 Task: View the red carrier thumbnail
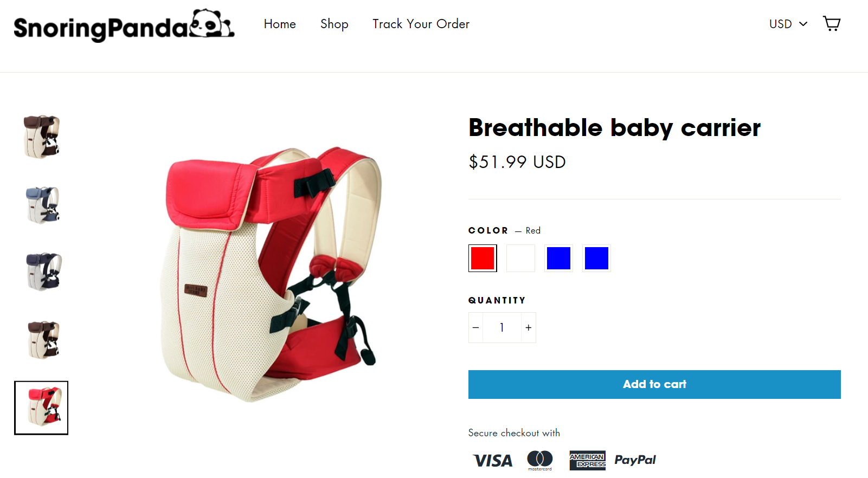[41, 408]
